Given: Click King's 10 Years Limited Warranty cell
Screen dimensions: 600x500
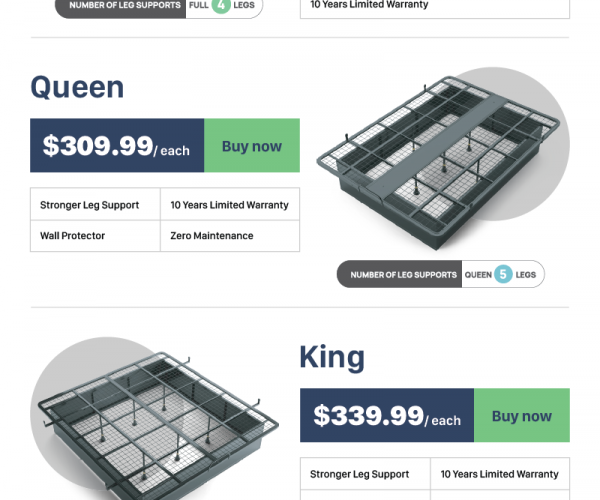Looking at the screenshot, I should click(499, 474).
